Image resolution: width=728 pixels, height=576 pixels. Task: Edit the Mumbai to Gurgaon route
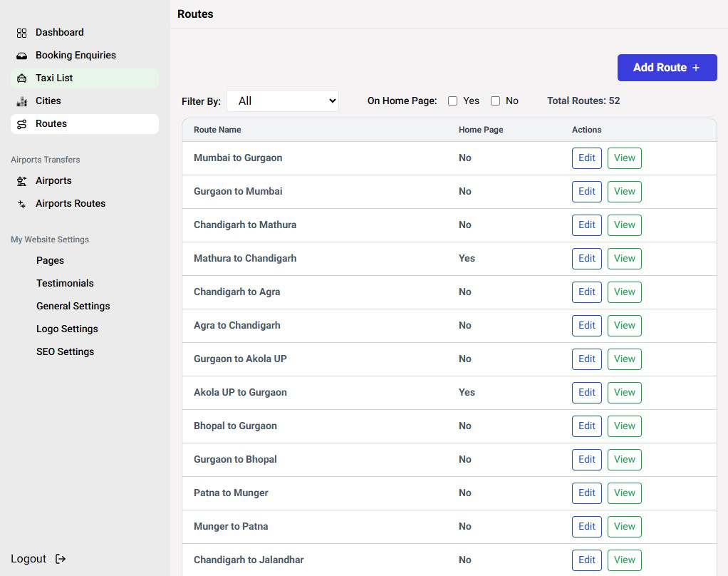point(587,158)
